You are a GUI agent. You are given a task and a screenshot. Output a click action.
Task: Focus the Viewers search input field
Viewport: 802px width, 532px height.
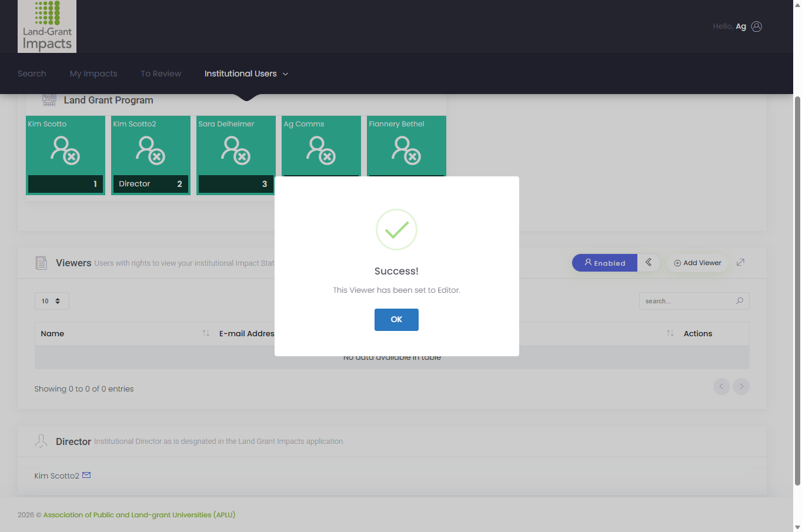tap(694, 301)
